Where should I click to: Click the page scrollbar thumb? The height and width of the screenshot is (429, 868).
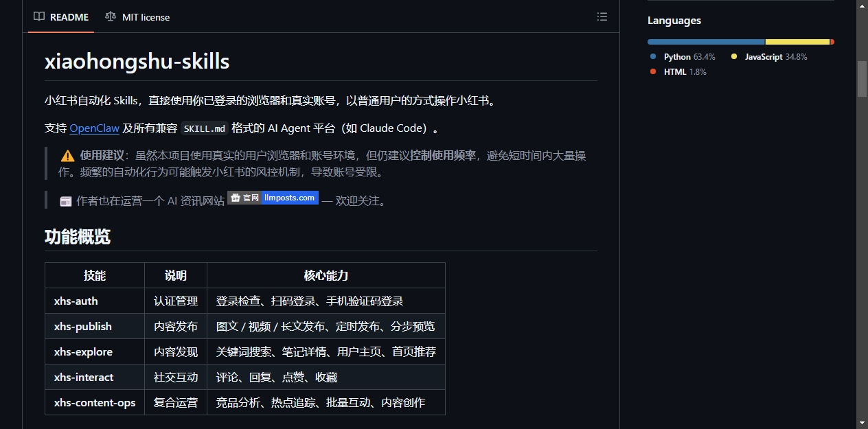tap(862, 79)
